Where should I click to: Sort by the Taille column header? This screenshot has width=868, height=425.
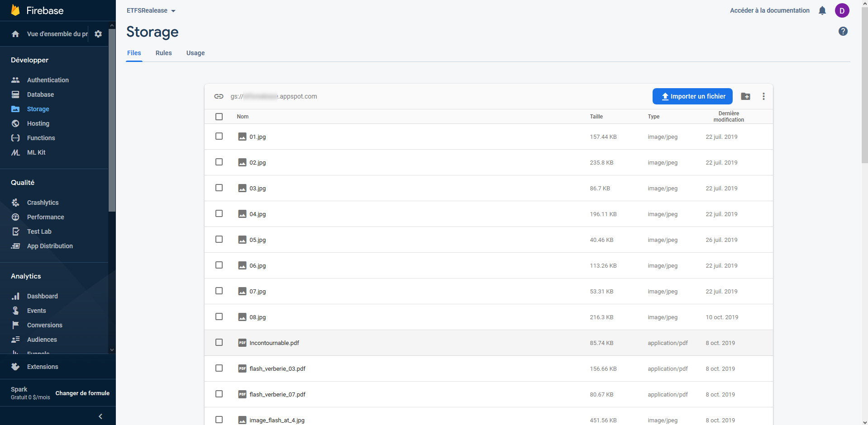[596, 117]
